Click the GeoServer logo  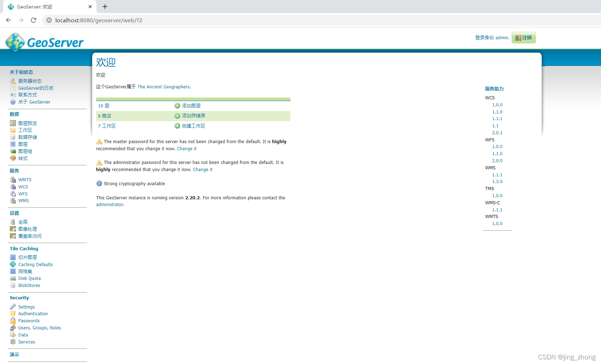pyautogui.click(x=45, y=42)
